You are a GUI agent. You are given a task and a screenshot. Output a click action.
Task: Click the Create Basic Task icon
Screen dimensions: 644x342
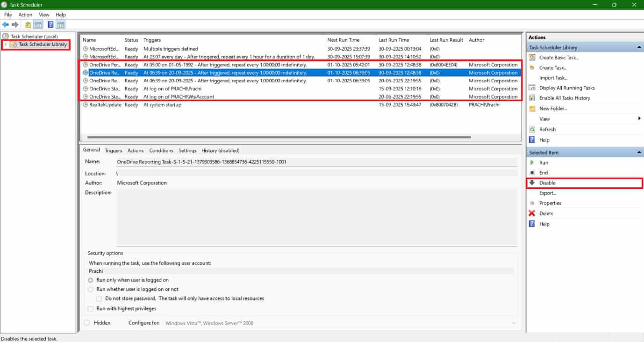pos(532,58)
